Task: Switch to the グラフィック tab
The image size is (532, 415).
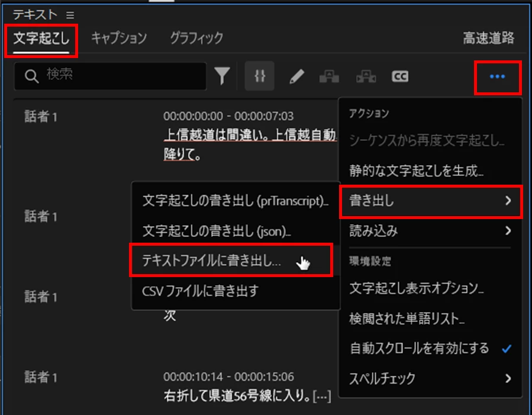Action: (197, 38)
